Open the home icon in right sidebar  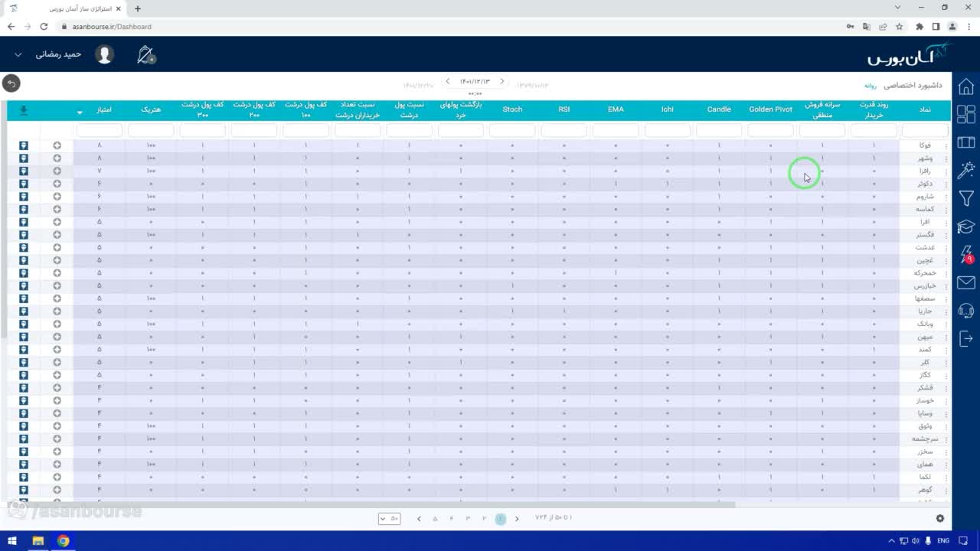(x=965, y=86)
